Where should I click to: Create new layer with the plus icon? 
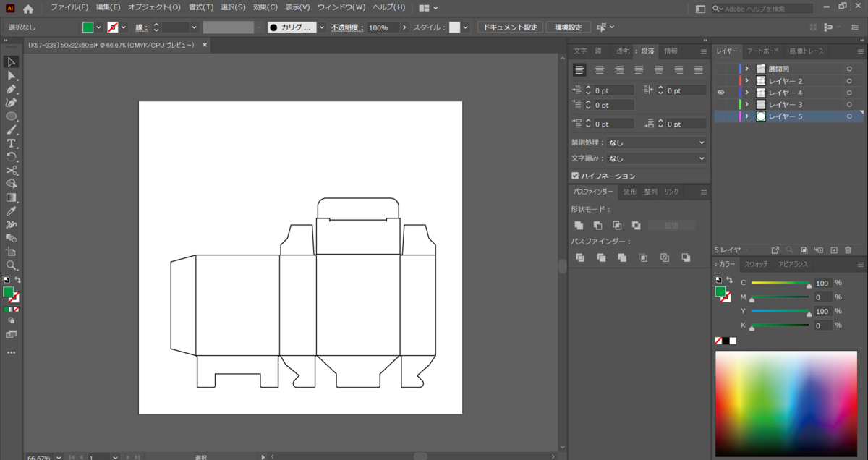click(833, 250)
